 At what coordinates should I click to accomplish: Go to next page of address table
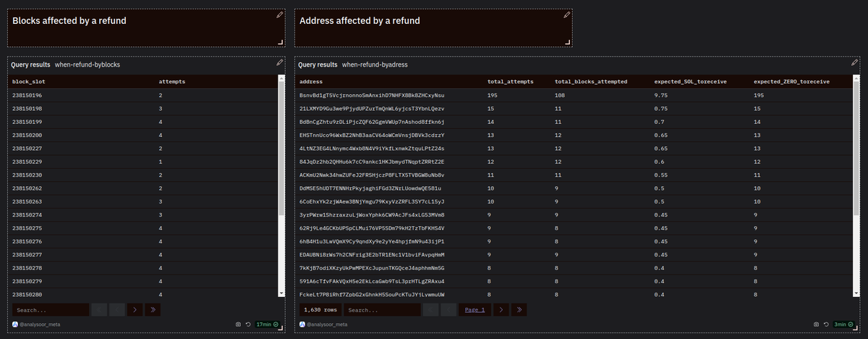(x=501, y=310)
